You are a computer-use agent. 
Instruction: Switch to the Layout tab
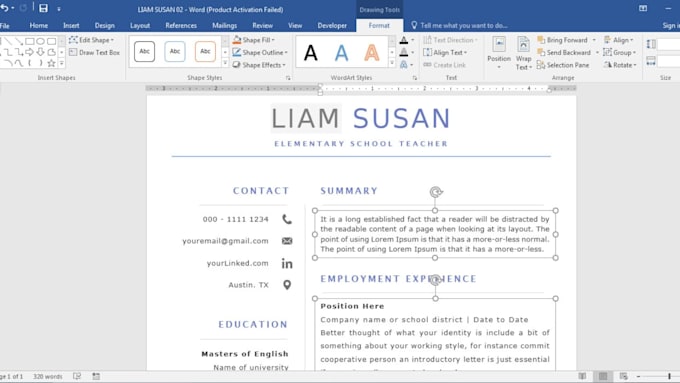[x=140, y=26]
